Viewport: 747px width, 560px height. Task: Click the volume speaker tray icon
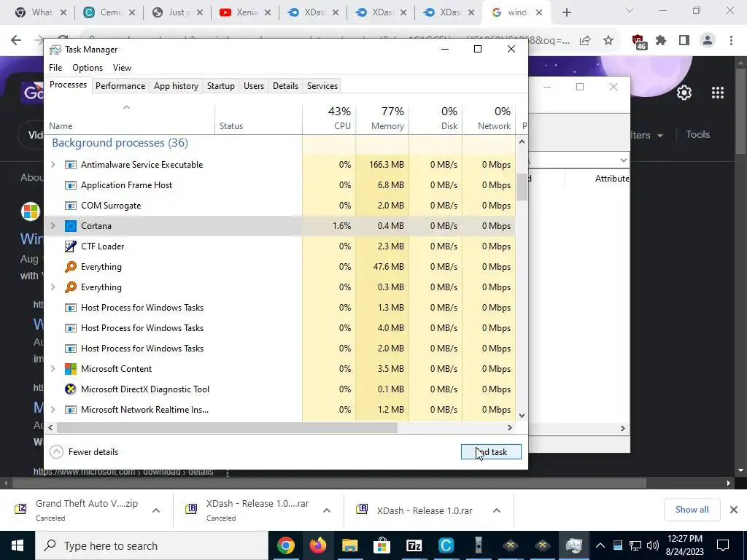click(x=653, y=545)
